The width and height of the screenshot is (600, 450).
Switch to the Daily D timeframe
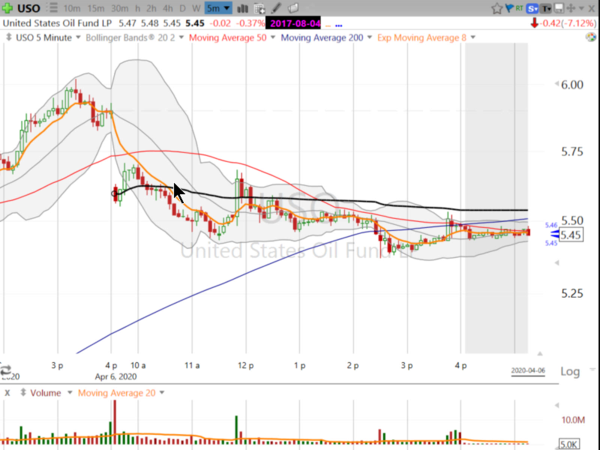183,8
